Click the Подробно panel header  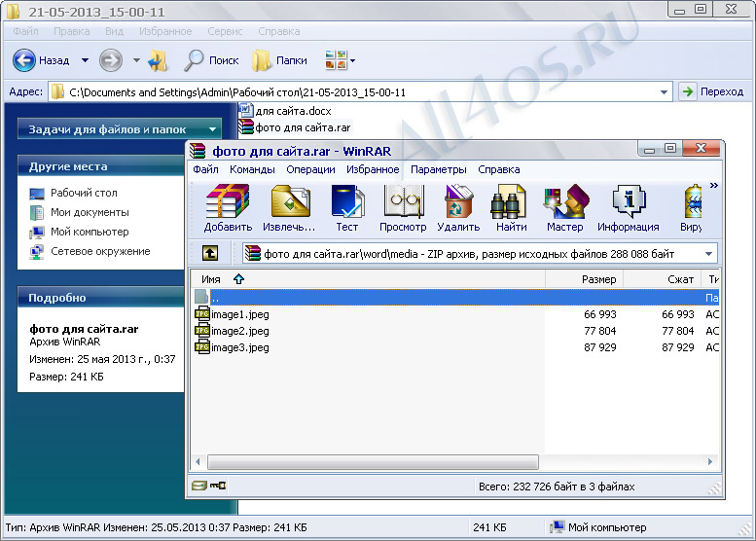pyautogui.click(x=101, y=298)
